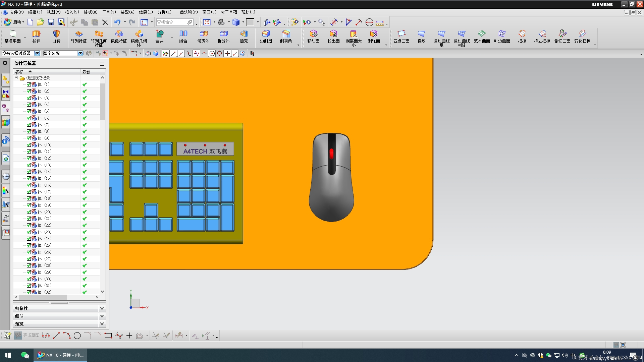Click the save file icon
Viewport: 644px width, 362px height.
51,22
